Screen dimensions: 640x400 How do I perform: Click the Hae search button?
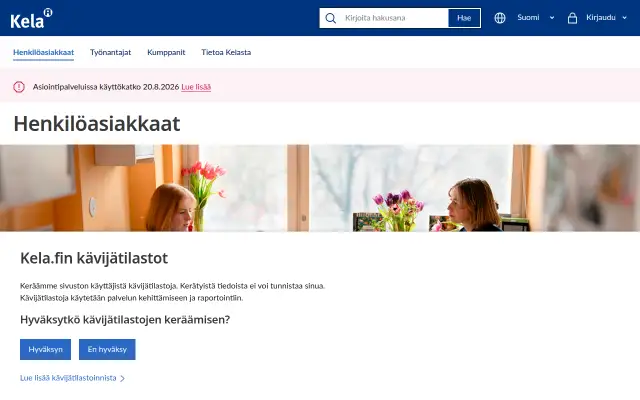pyautogui.click(x=464, y=18)
